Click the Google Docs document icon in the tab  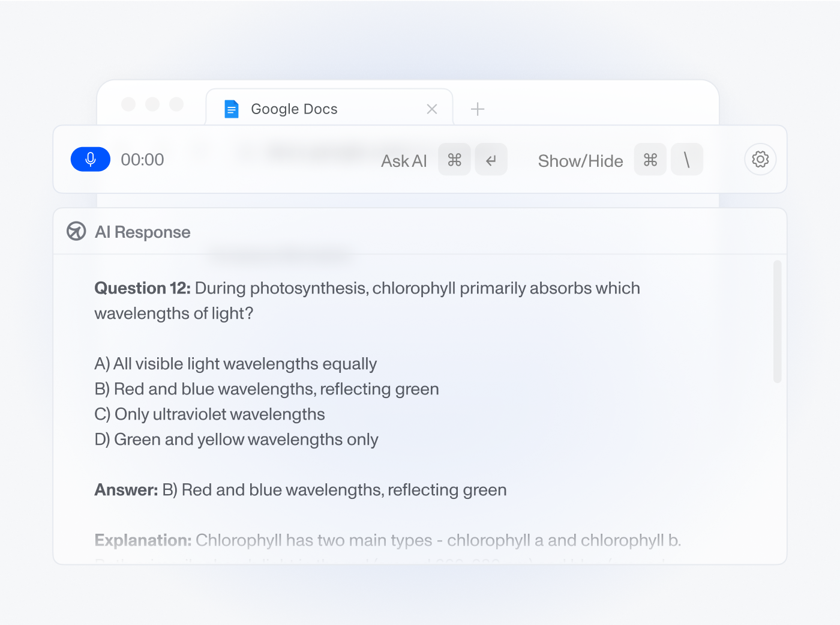coord(232,109)
